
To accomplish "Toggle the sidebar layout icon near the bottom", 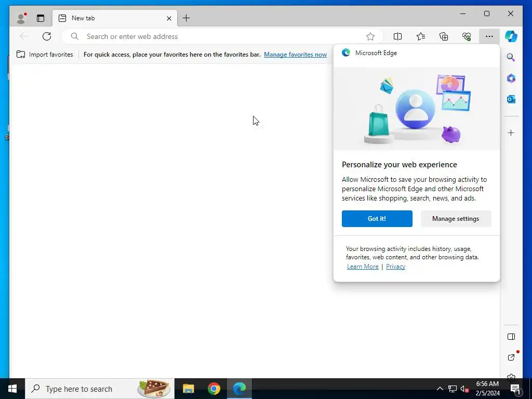I will click(x=511, y=337).
